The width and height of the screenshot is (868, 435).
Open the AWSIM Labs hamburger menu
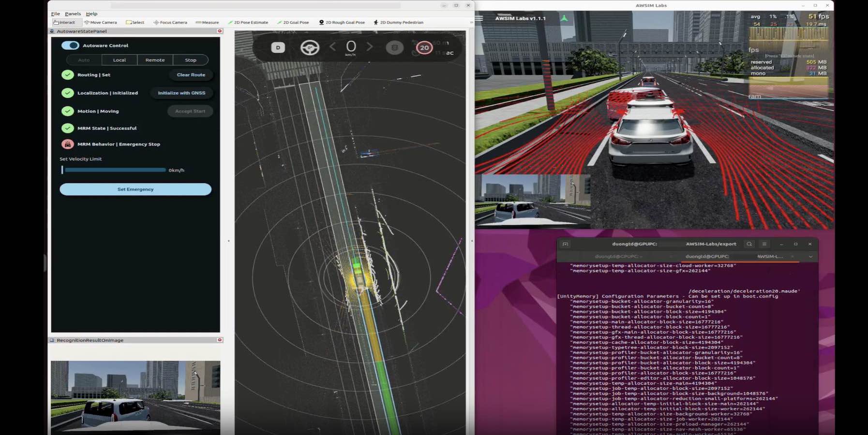[x=479, y=18]
